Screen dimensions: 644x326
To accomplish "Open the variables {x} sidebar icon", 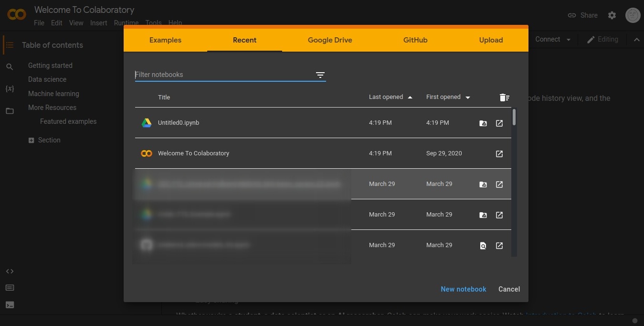I will pos(10,89).
